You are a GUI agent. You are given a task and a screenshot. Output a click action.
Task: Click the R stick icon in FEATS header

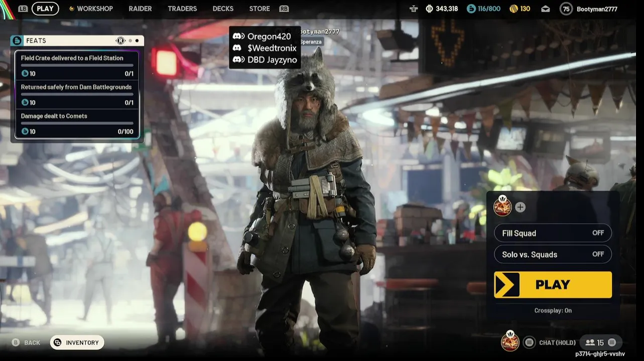point(120,41)
